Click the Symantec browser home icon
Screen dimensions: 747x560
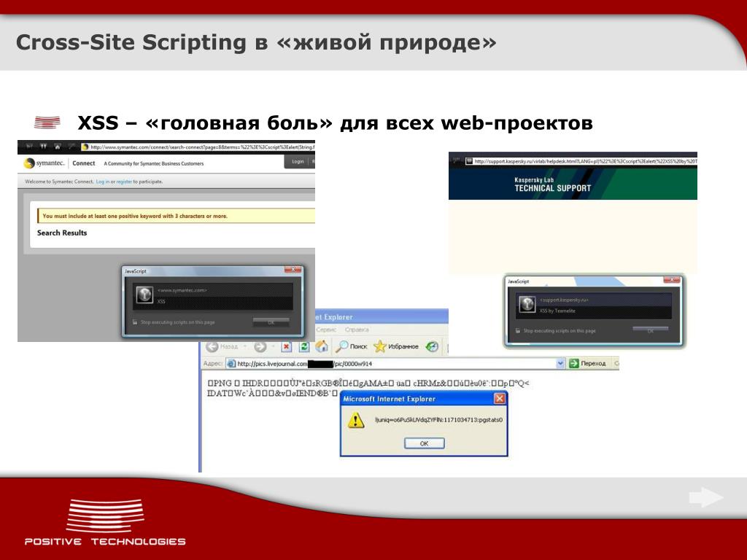tap(58, 147)
